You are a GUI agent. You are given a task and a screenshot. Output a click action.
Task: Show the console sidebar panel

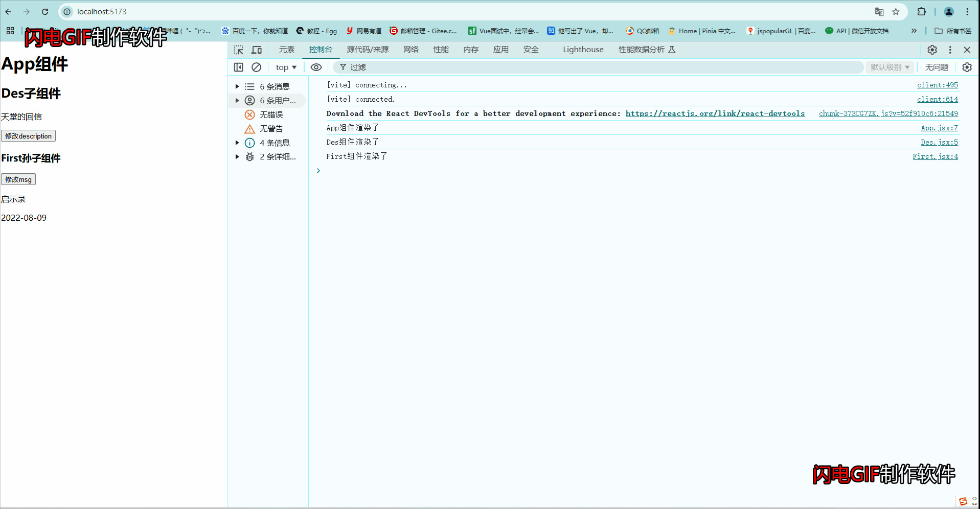click(x=238, y=67)
